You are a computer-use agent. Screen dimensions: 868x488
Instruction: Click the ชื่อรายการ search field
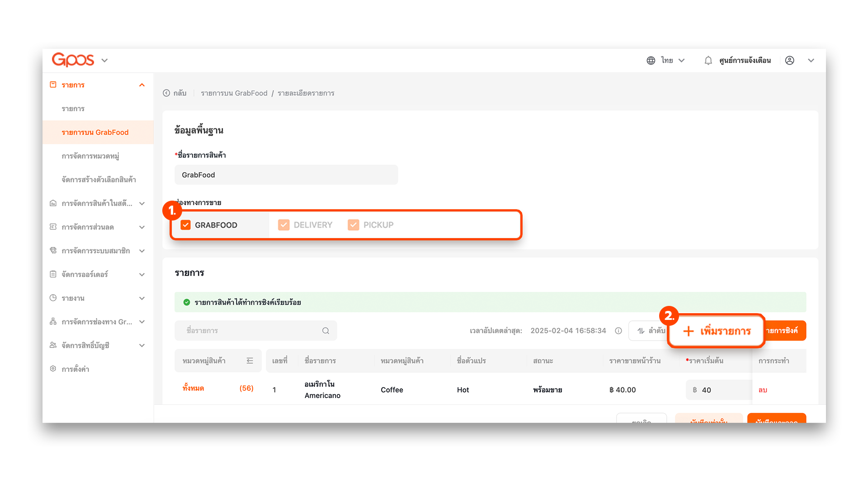(x=256, y=331)
